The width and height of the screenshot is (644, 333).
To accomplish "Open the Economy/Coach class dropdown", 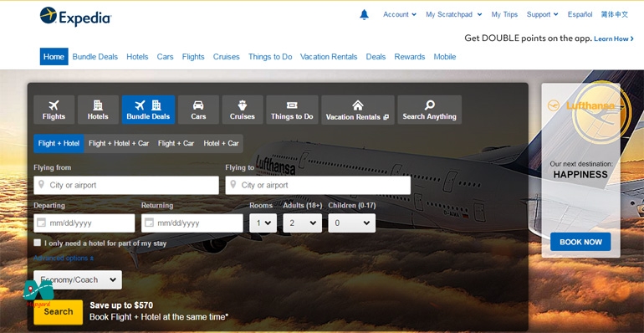I will click(x=78, y=279).
